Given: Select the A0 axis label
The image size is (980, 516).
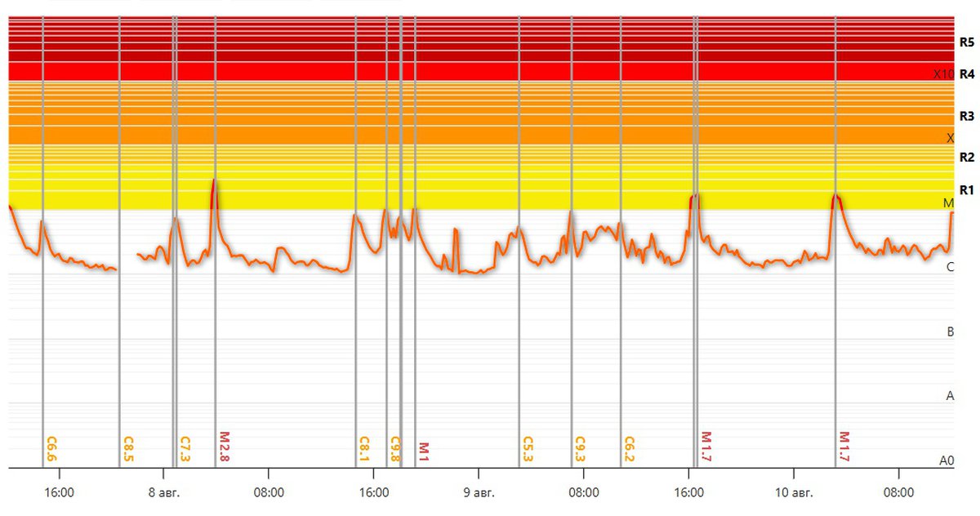Looking at the screenshot, I should pyautogui.click(x=947, y=460).
